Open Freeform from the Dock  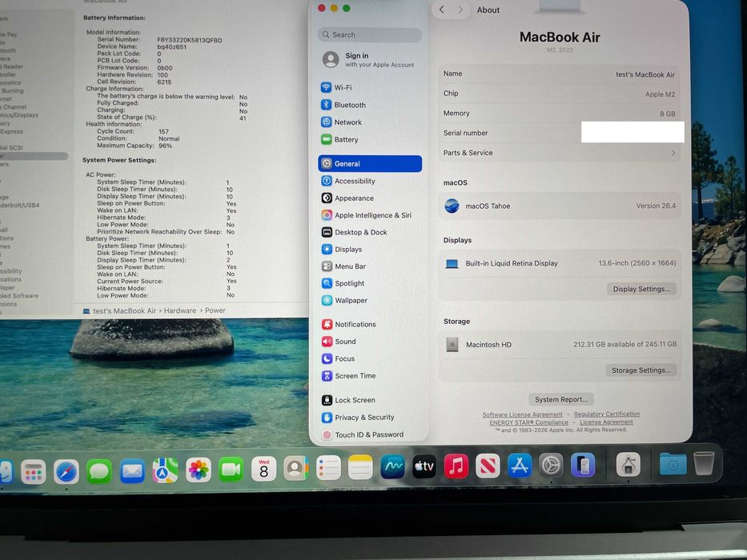[392, 467]
